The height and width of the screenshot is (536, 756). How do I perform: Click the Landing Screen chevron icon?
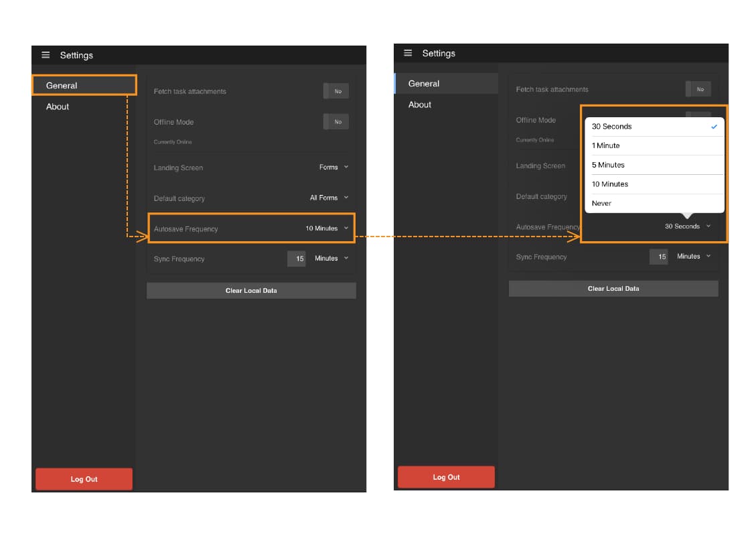(347, 167)
